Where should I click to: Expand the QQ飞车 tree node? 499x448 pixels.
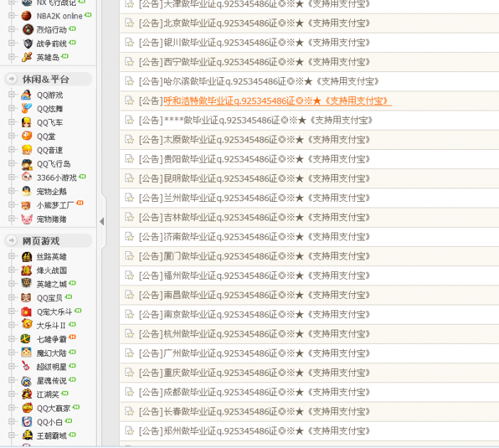(11, 122)
